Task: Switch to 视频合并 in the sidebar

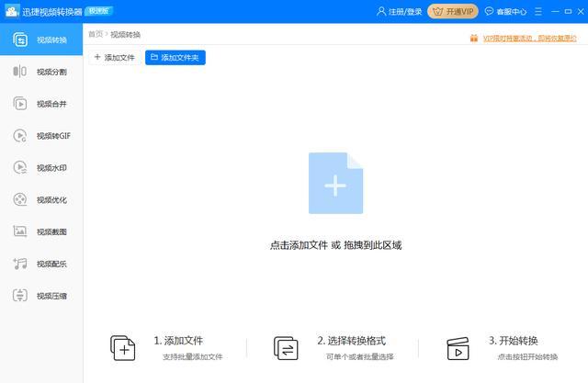Action: pos(41,104)
